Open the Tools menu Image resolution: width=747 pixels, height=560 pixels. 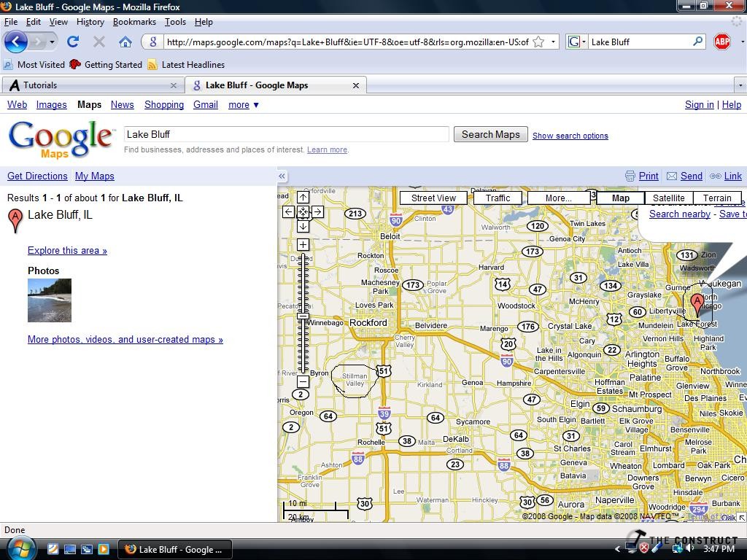click(x=175, y=22)
